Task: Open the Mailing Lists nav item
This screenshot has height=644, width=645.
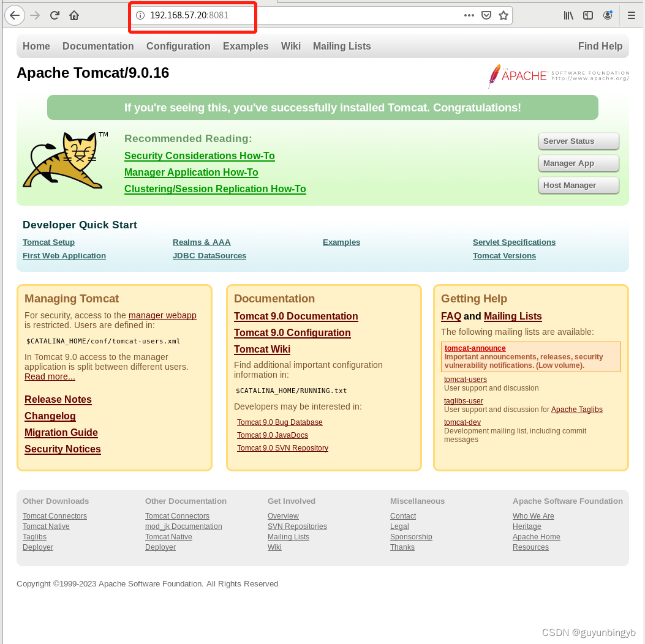Action: pos(342,47)
